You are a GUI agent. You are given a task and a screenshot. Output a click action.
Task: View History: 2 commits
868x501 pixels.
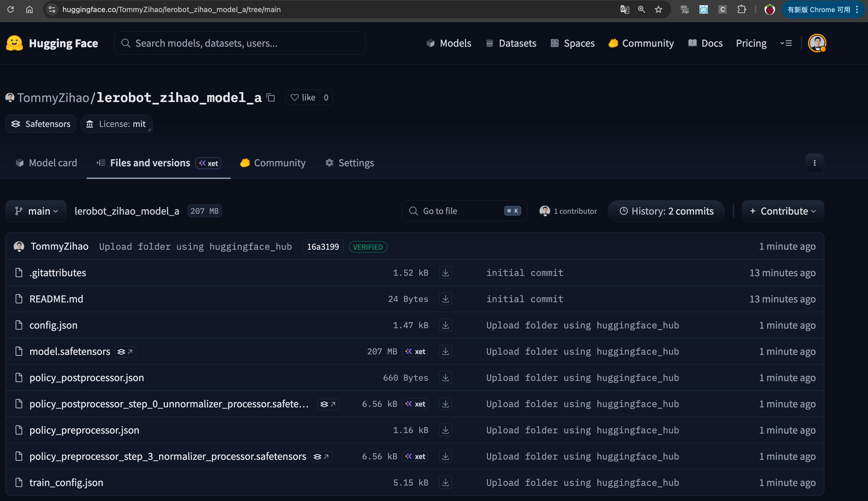(x=666, y=211)
